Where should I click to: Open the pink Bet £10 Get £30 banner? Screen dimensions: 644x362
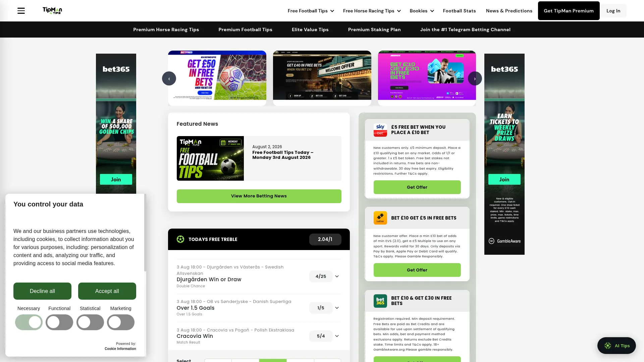[427, 75]
